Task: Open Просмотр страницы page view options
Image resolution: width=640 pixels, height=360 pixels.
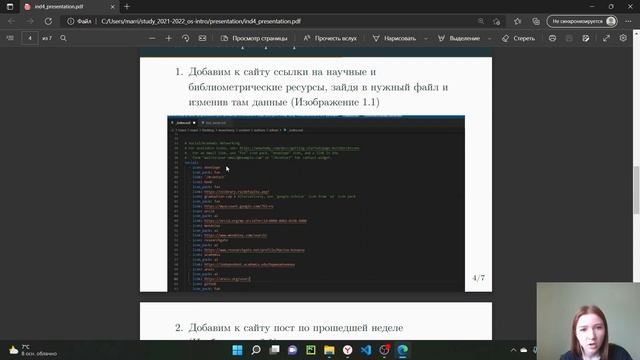Action: [254, 38]
